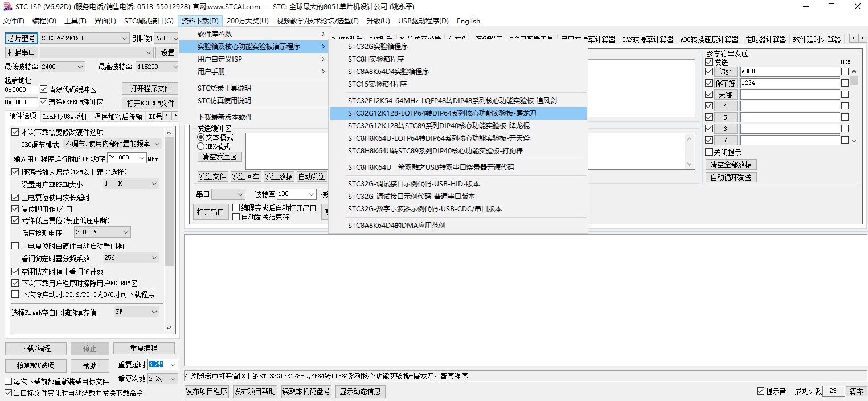Open the 编程(O) menu
This screenshot has height=401, width=868.
[44, 21]
